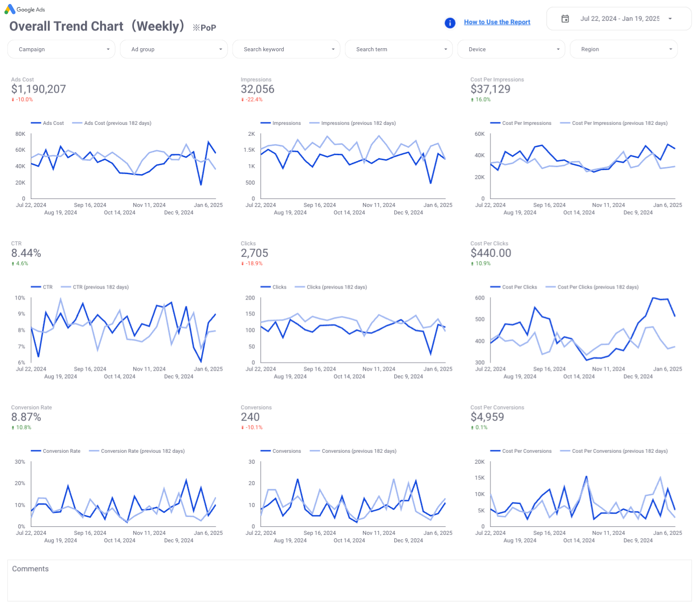Click the green up arrow under CTR
The width and height of the screenshot is (700, 606).
pyautogui.click(x=13, y=264)
